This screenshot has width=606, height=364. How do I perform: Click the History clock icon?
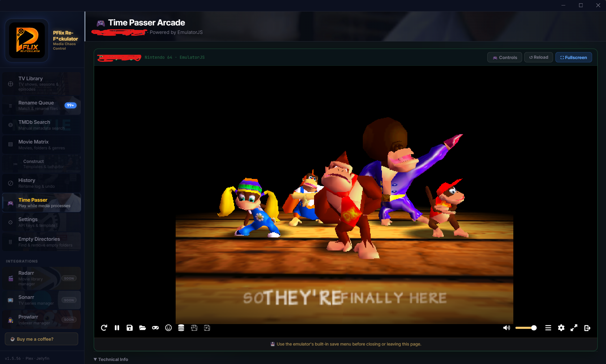11,183
